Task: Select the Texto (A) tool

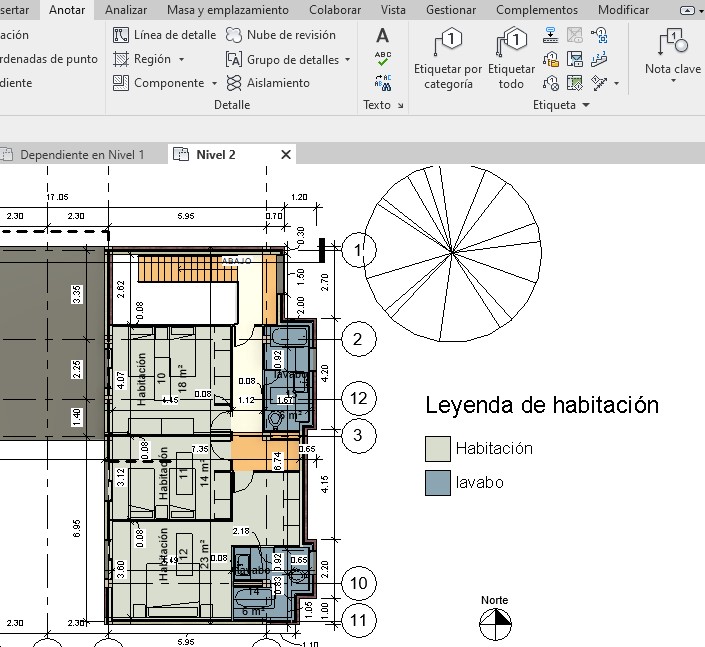Action: 382,36
